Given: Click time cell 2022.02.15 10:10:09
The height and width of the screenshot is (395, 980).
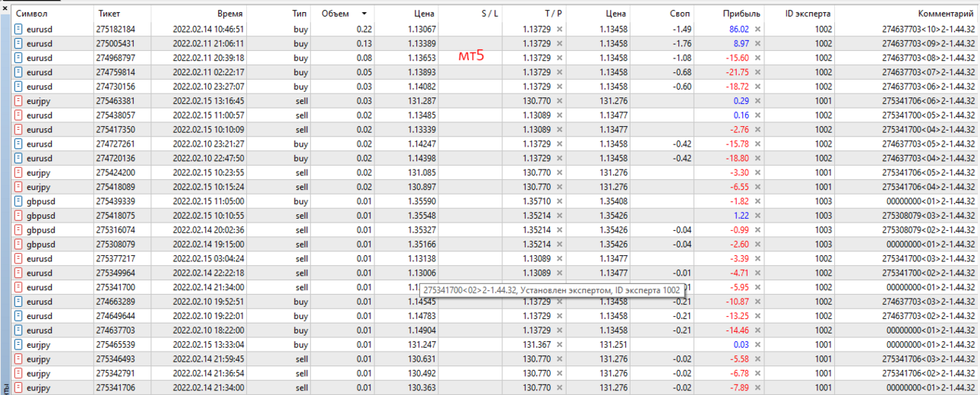Looking at the screenshot, I should tap(208, 129).
